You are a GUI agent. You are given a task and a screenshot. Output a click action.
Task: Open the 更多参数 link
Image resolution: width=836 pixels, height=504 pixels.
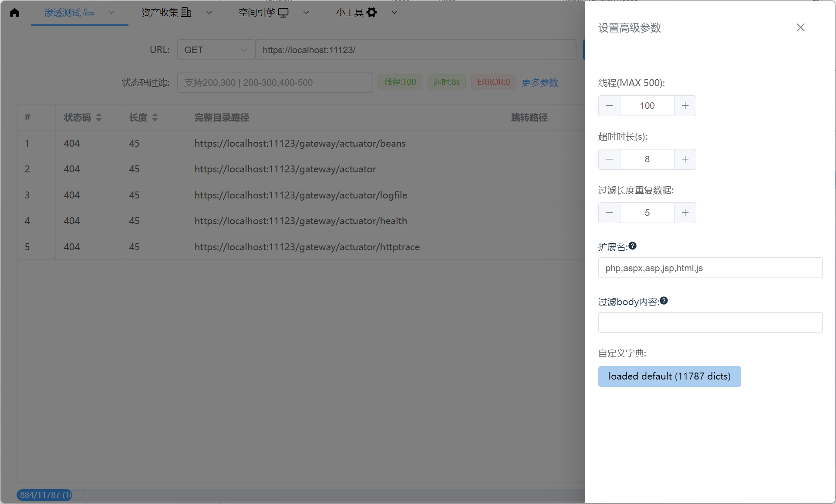[540, 83]
